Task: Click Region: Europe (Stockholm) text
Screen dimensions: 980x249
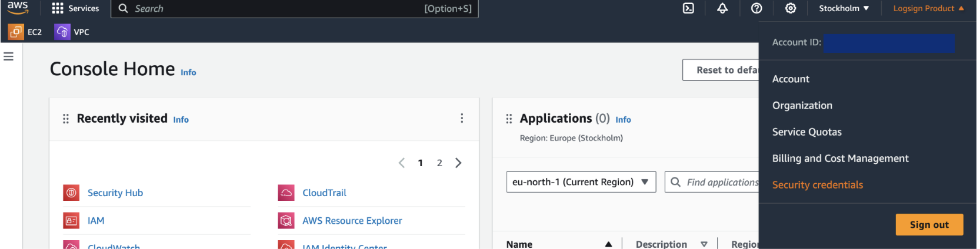Action: click(x=571, y=138)
